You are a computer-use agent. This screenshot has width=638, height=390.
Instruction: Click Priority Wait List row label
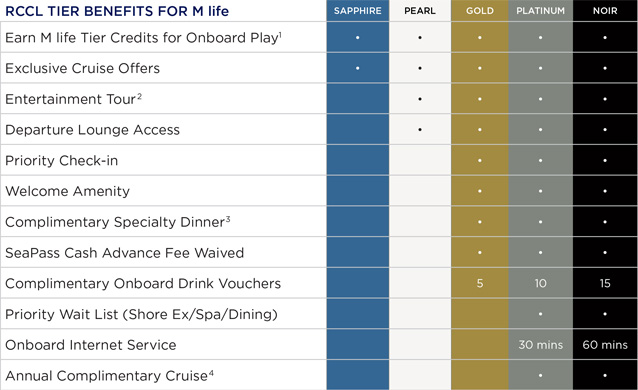[141, 314]
